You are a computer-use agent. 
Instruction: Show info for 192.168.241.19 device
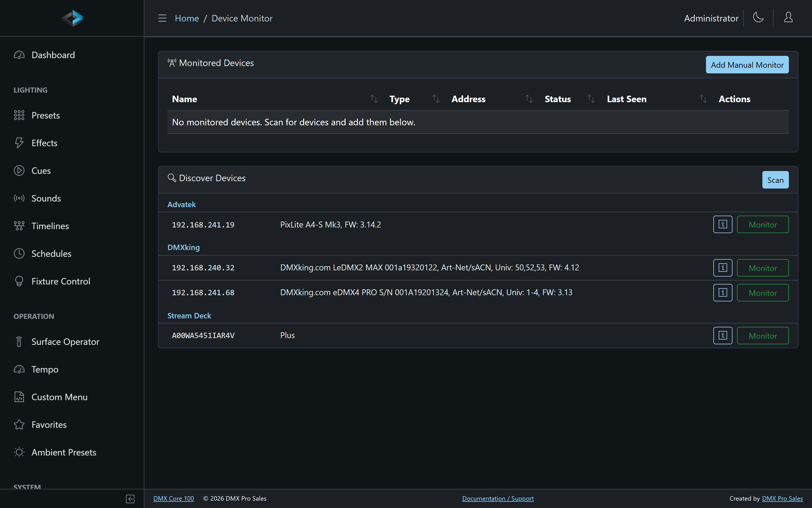click(x=723, y=224)
